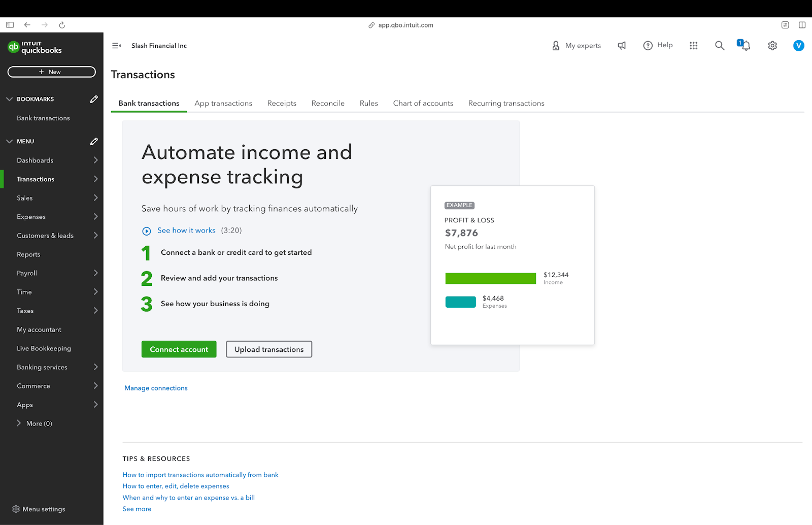Click Upload transactions button
The width and height of the screenshot is (812, 525).
point(269,349)
